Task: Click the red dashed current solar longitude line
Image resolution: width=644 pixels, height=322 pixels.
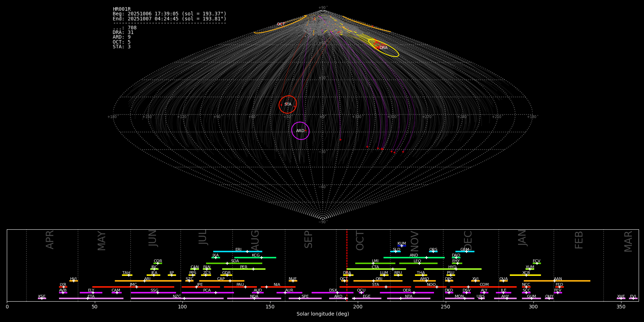Action: 347,265
